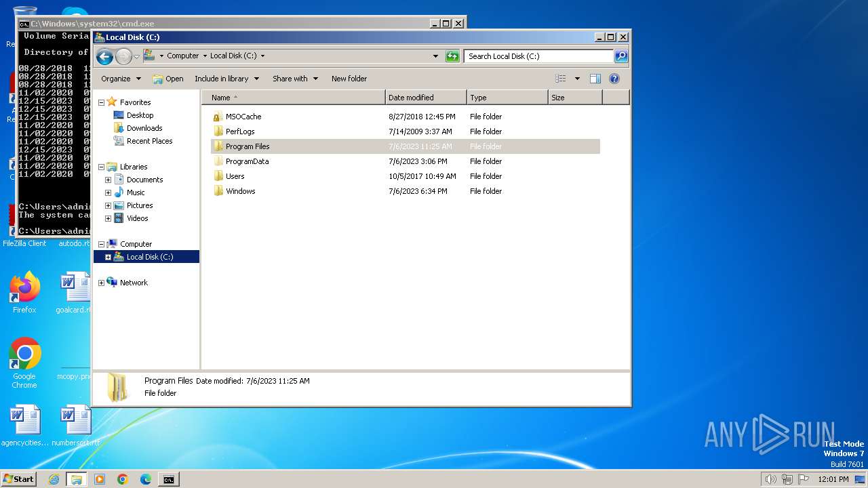The image size is (868, 488).
Task: Sort by the Name column header
Action: (294, 98)
